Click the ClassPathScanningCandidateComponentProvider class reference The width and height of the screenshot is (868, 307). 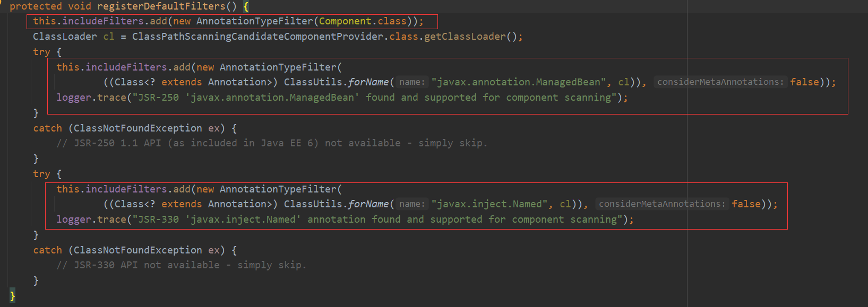[257, 37]
